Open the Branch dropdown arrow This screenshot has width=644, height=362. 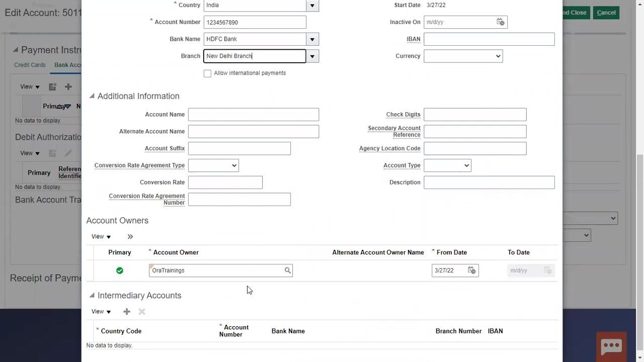(x=312, y=56)
